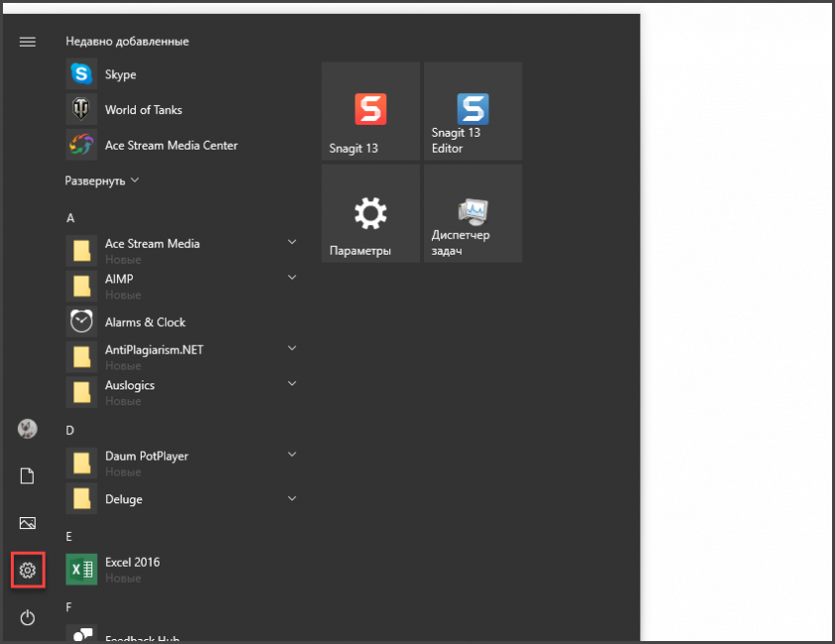Image resolution: width=835 pixels, height=644 pixels.
Task: Open Ace Stream Media Center app
Action: click(x=170, y=146)
